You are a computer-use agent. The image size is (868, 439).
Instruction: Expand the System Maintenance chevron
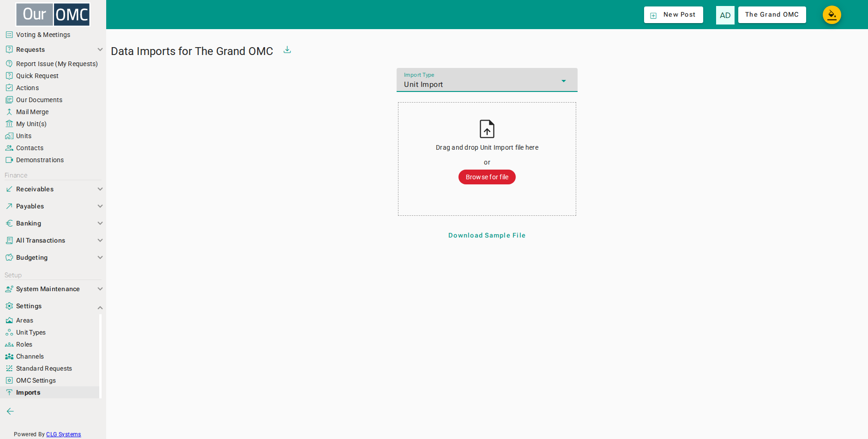coord(100,289)
